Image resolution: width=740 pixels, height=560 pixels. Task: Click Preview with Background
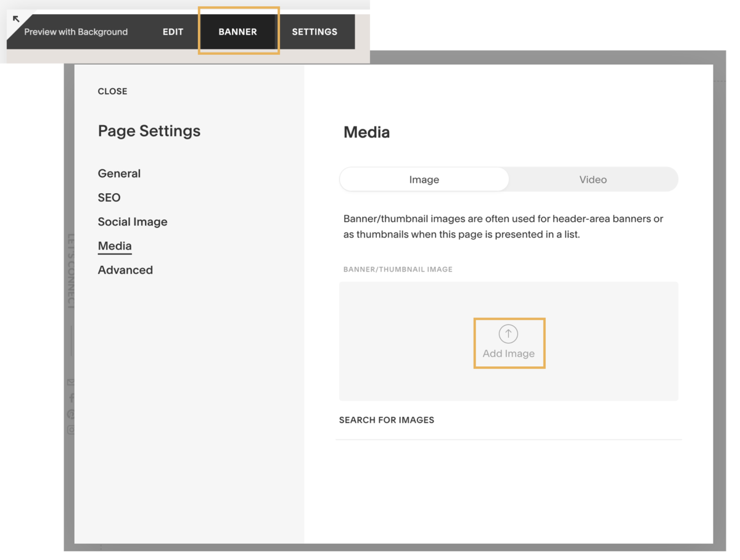(76, 31)
